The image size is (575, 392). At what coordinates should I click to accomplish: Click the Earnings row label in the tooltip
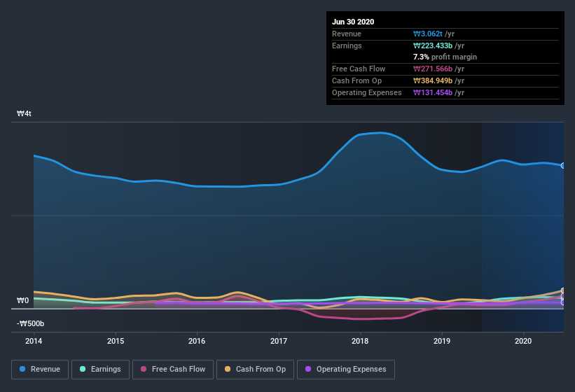coord(347,45)
